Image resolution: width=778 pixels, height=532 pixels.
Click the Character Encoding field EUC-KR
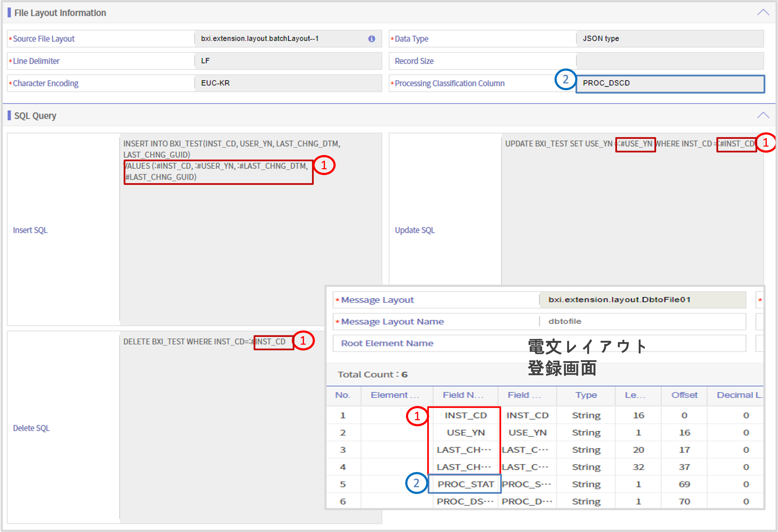click(288, 83)
